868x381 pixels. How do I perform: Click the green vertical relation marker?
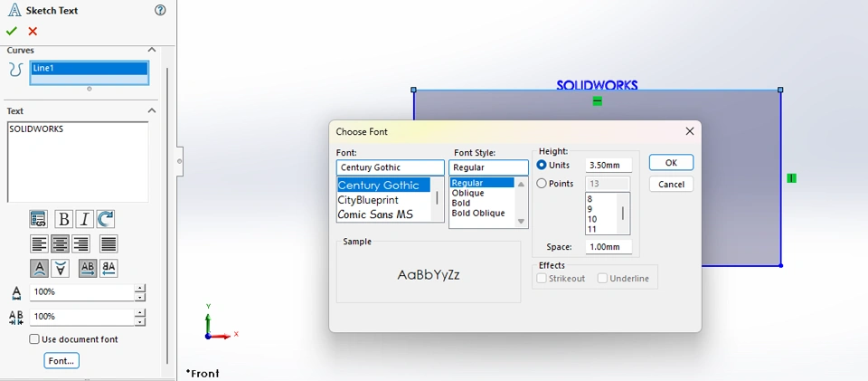pos(792,177)
